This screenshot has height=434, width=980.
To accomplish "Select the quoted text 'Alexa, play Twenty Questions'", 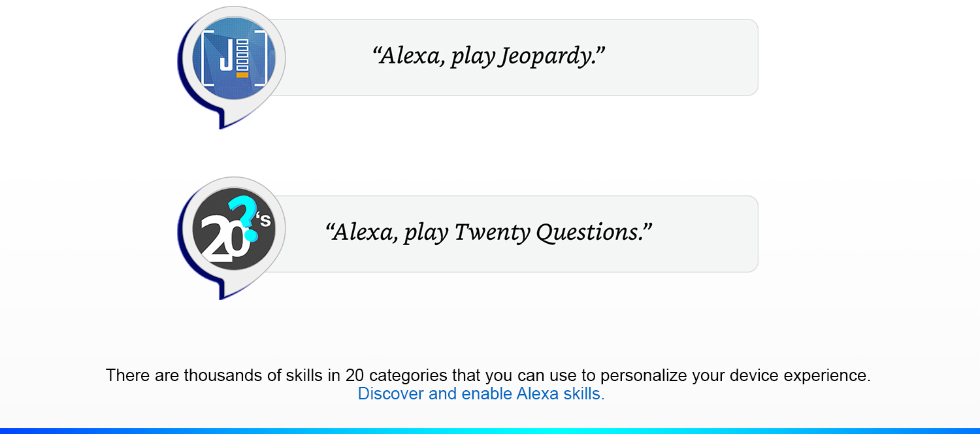I will click(491, 232).
